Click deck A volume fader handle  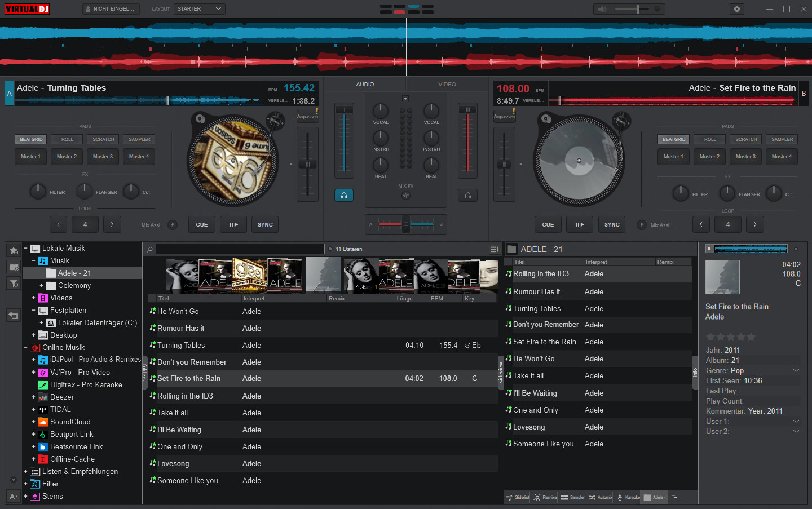pyautogui.click(x=344, y=110)
